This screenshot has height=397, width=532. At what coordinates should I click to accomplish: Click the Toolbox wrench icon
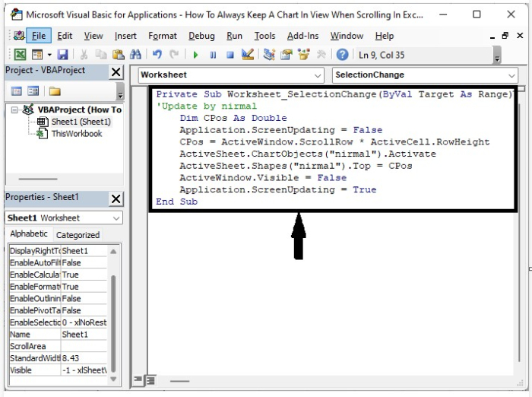point(321,55)
